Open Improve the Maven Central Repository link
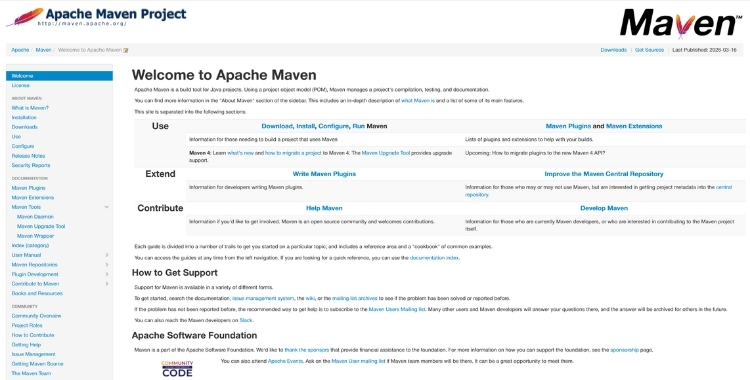Viewport: 750px width, 380px height. [604, 174]
